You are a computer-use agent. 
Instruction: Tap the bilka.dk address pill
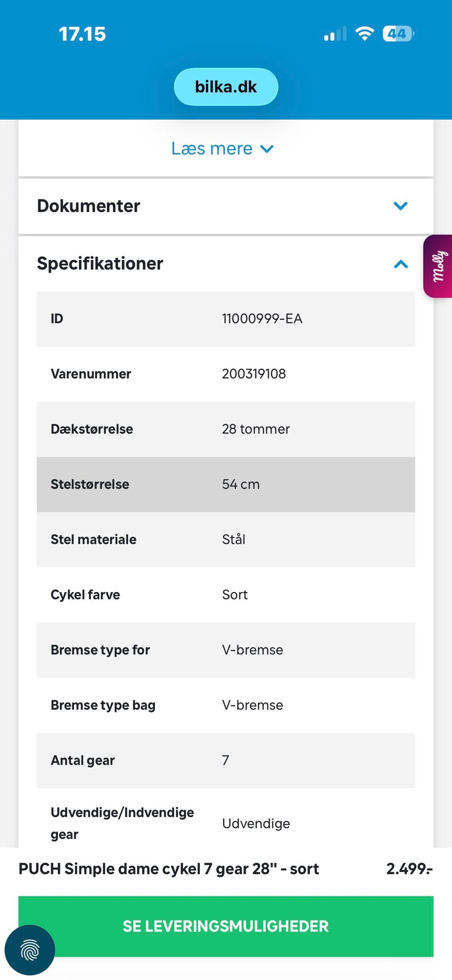pos(226,87)
